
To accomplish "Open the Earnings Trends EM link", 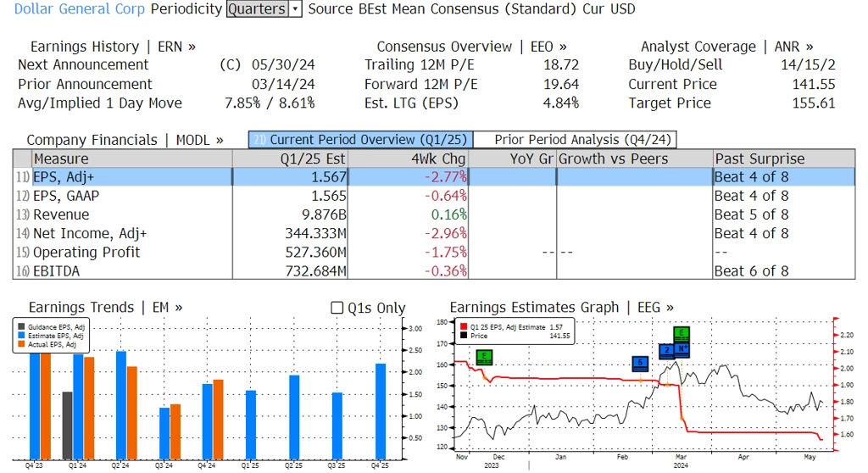I will 105,308.
